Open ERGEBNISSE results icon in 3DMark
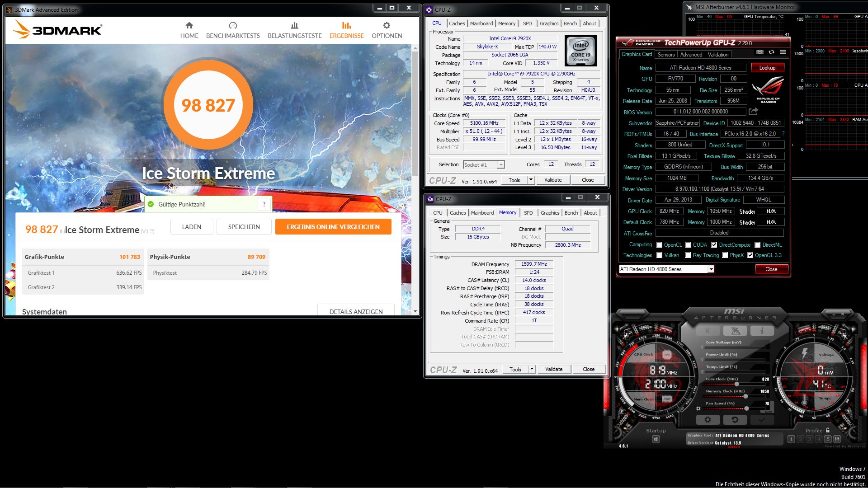The image size is (868, 488). coord(346,25)
